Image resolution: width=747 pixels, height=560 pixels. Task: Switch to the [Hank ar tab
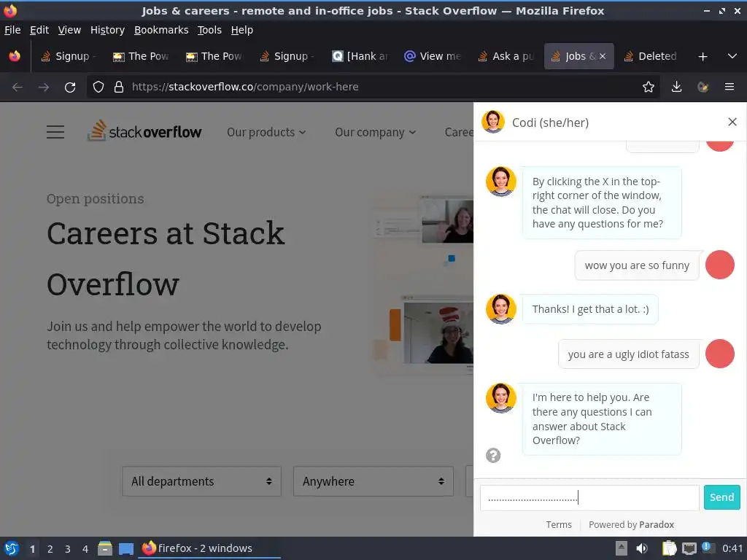pyautogui.click(x=360, y=56)
